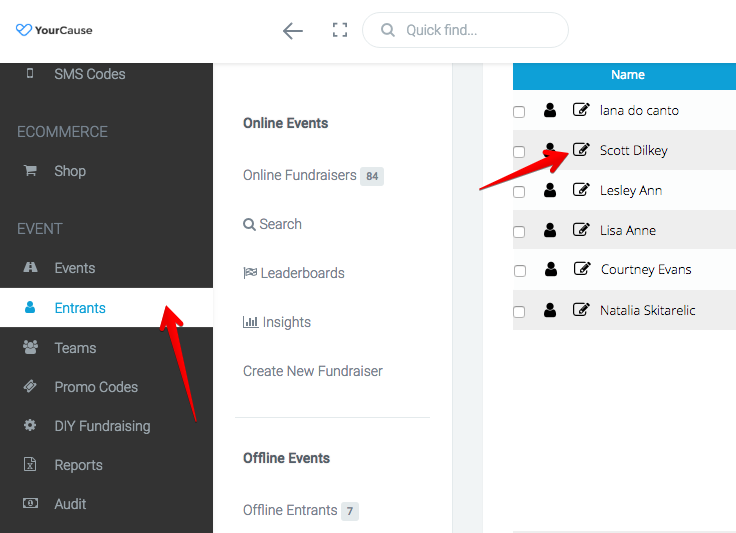Click the edit icon for Scott Dilkey
This screenshot has width=736, height=533.
coord(581,150)
